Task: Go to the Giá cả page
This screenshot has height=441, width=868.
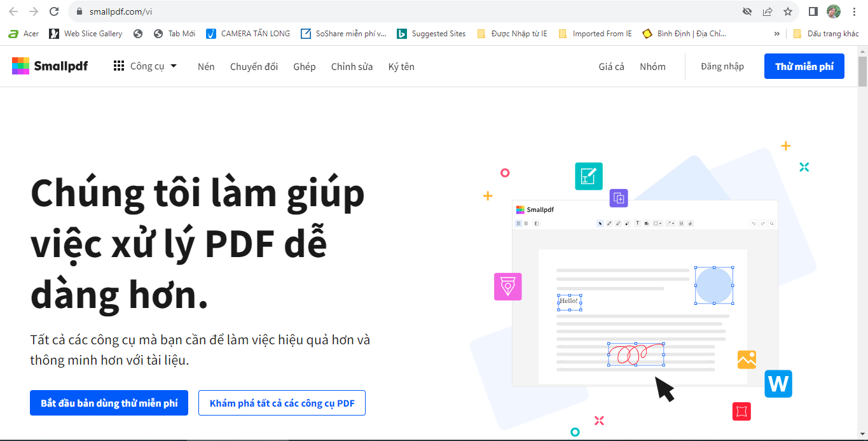Action: pyautogui.click(x=611, y=66)
